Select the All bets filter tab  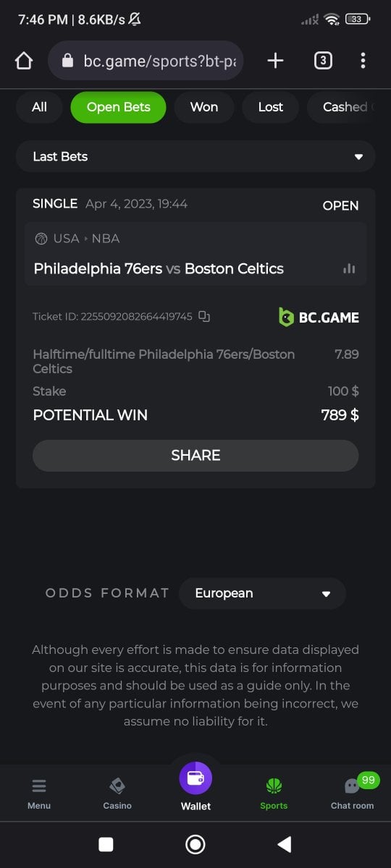[39, 107]
